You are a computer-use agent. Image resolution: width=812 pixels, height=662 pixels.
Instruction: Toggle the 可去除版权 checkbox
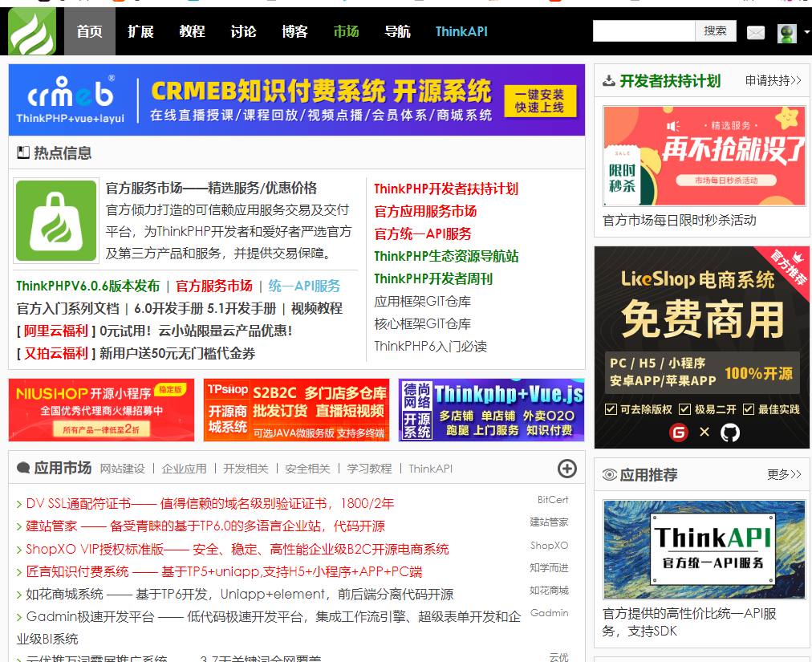(611, 409)
